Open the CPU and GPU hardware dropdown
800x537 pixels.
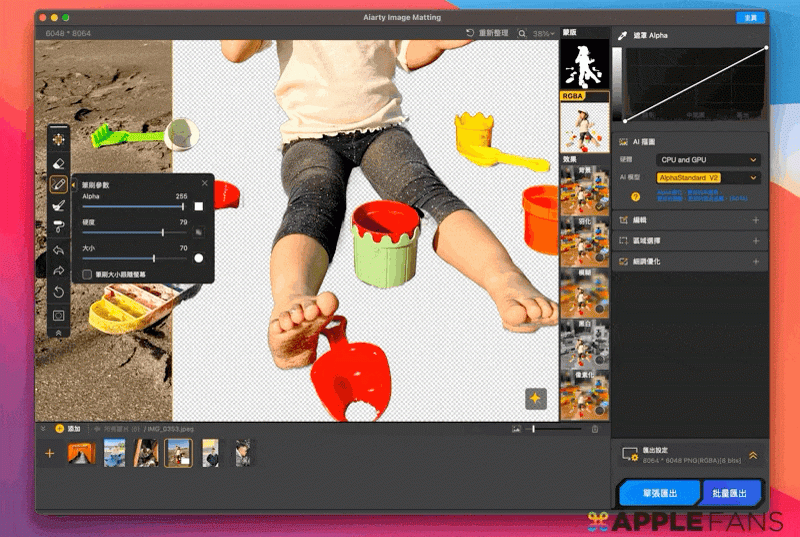coord(709,160)
